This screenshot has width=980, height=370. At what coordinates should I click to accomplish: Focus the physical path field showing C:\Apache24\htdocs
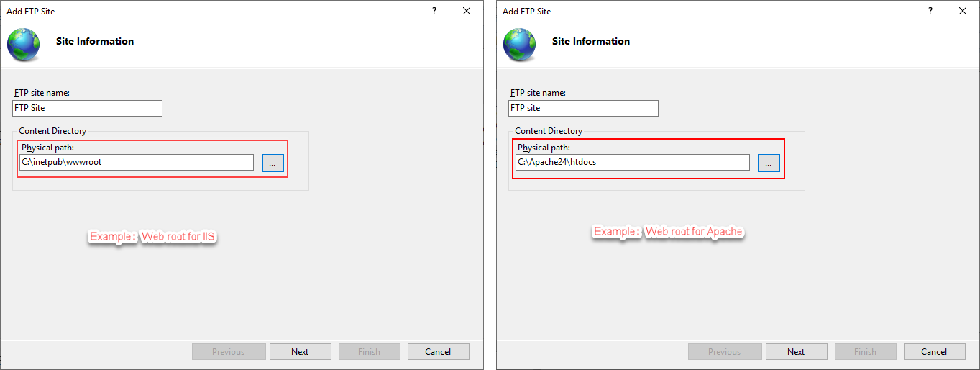(632, 163)
